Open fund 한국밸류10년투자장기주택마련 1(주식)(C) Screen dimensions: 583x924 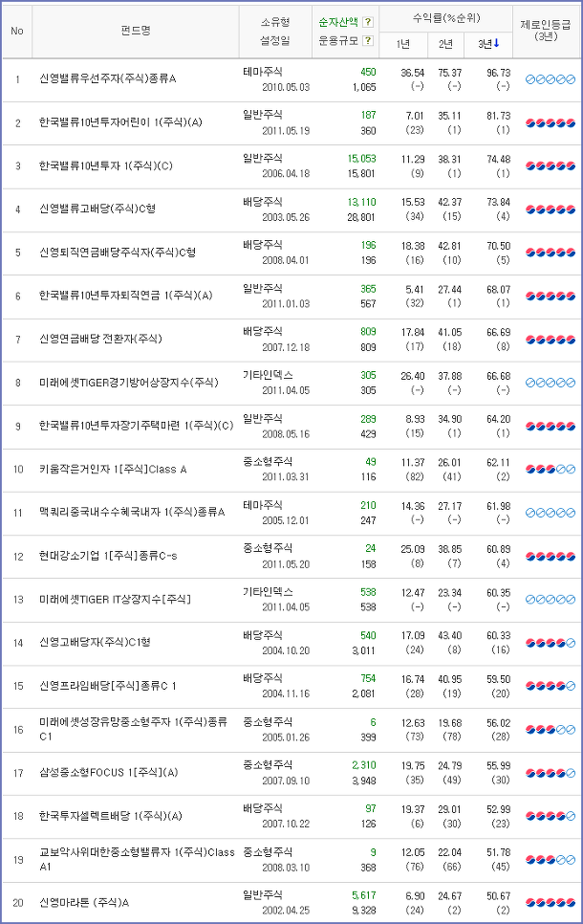point(136,426)
